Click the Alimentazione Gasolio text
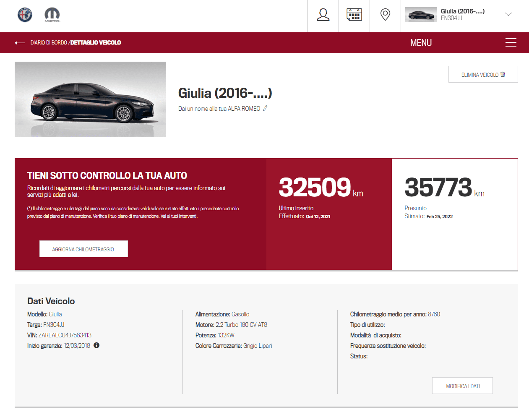The width and height of the screenshot is (529, 420). tap(222, 314)
